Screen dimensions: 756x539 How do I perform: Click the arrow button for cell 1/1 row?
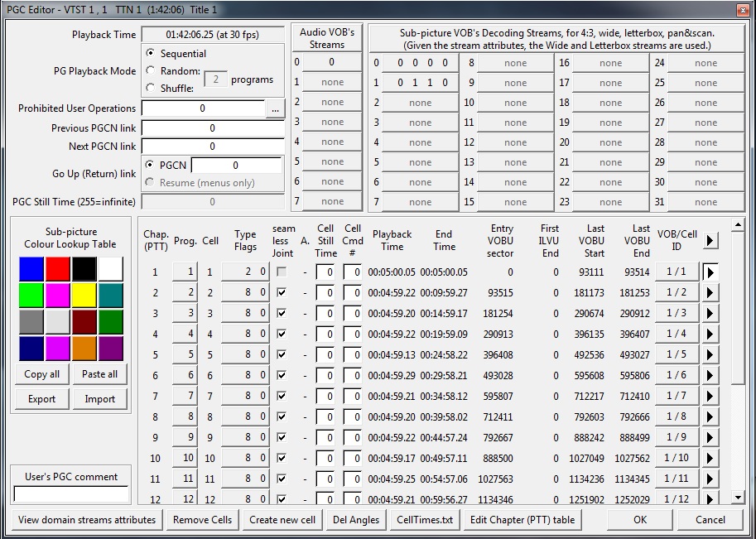pos(710,272)
